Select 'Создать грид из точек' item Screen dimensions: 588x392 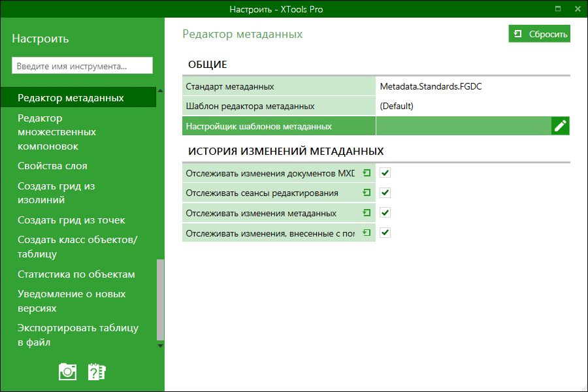point(78,220)
